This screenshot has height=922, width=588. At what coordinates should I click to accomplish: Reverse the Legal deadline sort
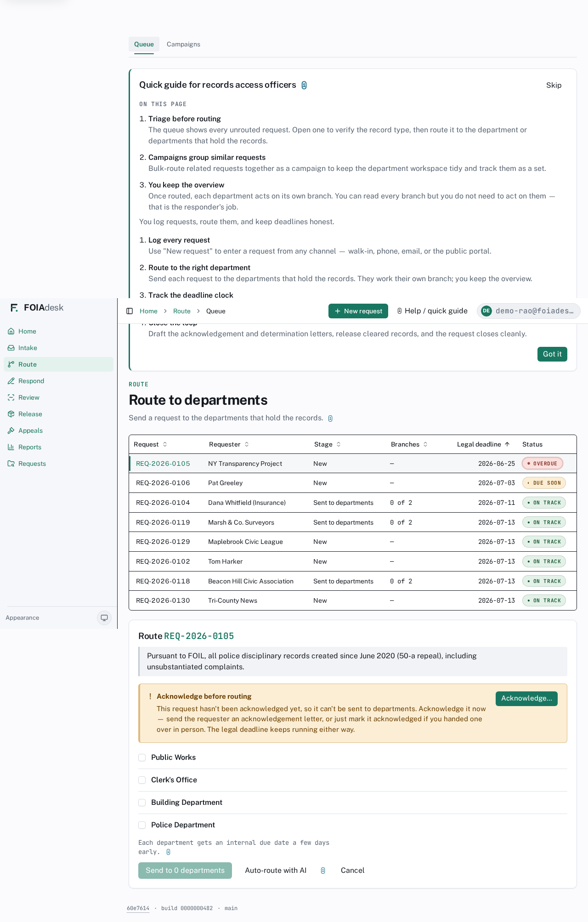point(483,444)
